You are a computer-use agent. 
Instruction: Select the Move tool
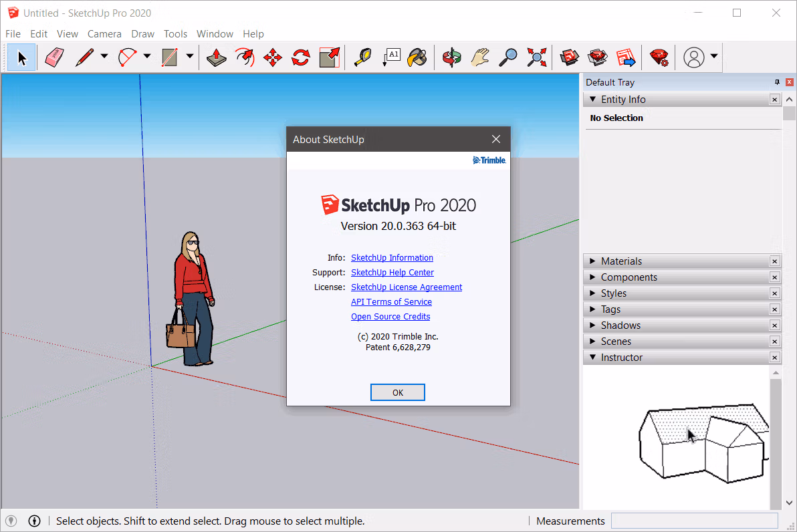click(x=273, y=57)
